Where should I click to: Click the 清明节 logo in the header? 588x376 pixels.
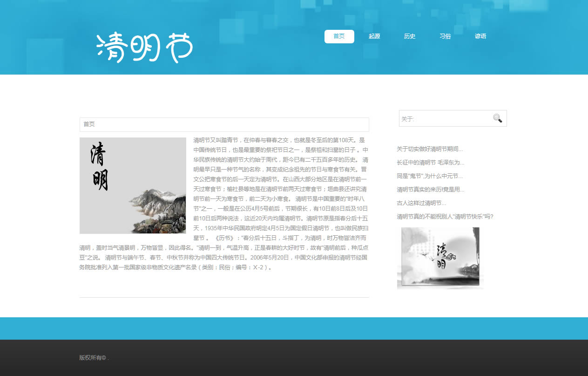[144, 48]
